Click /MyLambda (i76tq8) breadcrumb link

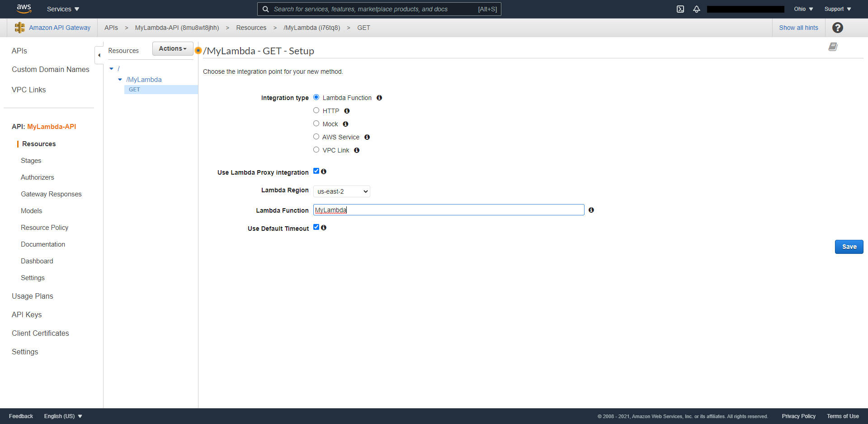(x=312, y=28)
